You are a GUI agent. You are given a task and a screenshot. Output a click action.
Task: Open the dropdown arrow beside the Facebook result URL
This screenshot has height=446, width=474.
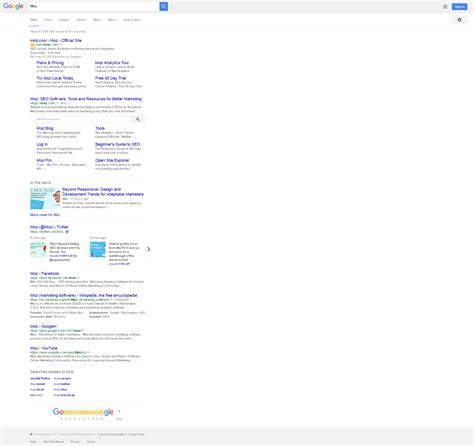coord(78,278)
